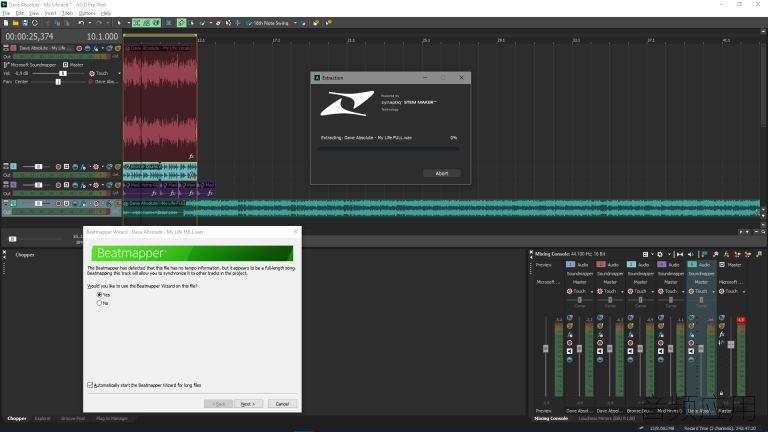The height and width of the screenshot is (432, 768).
Task: Open the Tools menu
Action: pos(68,13)
